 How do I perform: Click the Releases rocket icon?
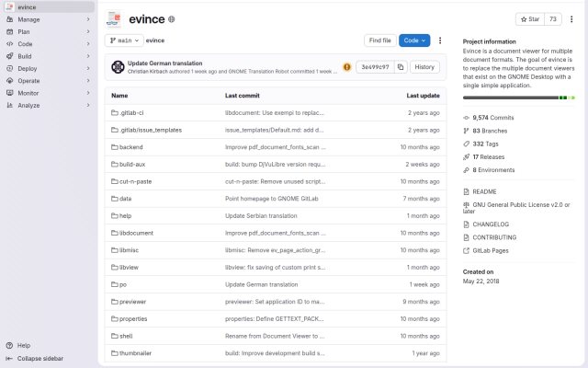pos(466,157)
